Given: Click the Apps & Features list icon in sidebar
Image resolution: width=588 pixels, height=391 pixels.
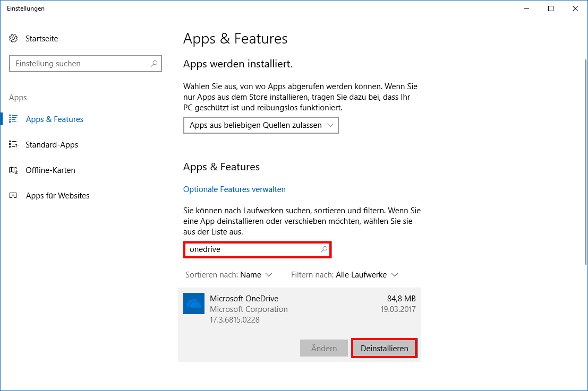Looking at the screenshot, I should pos(13,119).
